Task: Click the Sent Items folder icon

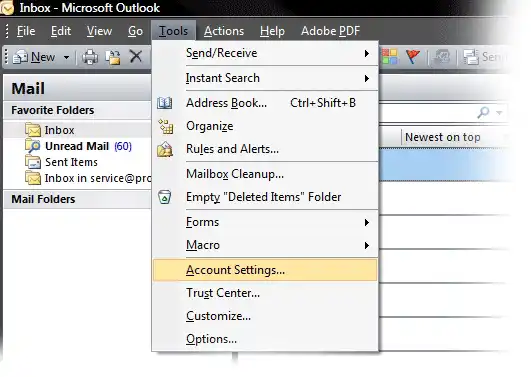Action: tap(33, 162)
